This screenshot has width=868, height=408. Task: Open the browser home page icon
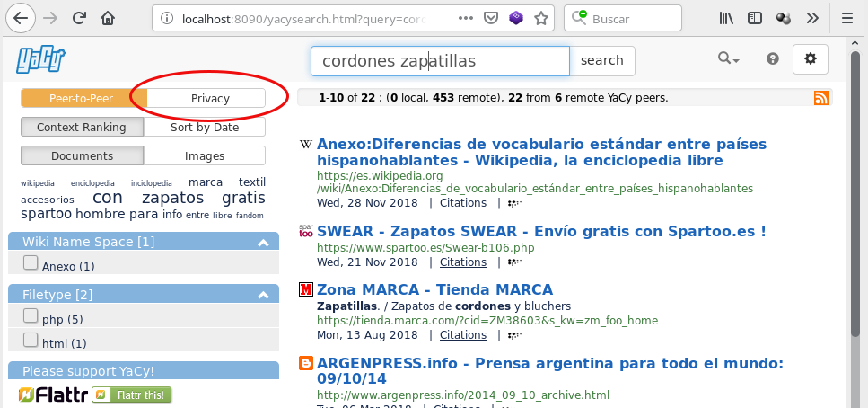(x=108, y=18)
